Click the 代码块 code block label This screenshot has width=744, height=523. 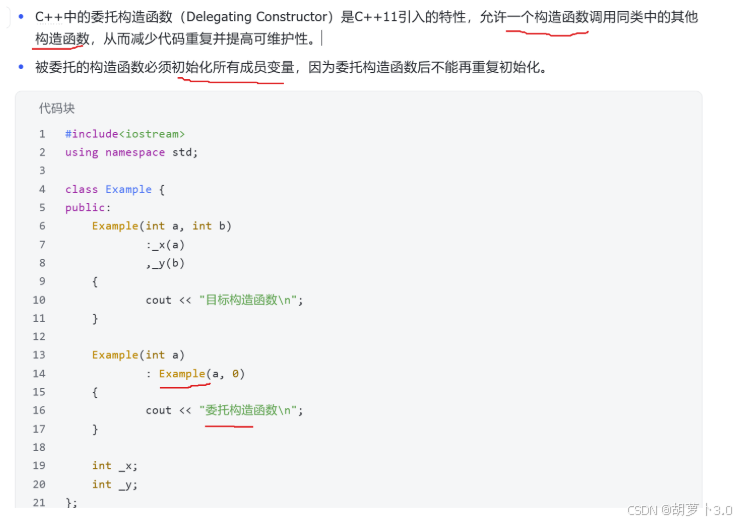click(x=56, y=108)
